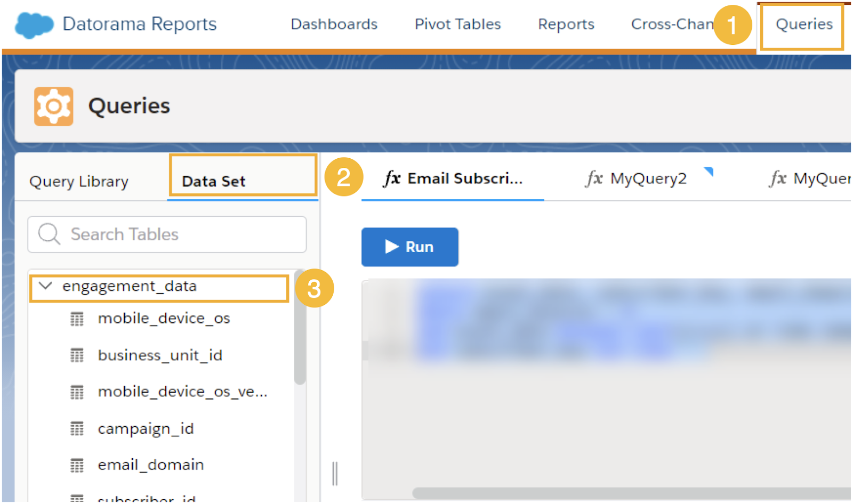Select the Data Set tab
Viewport: 853px width, 504px height.
coord(214,182)
